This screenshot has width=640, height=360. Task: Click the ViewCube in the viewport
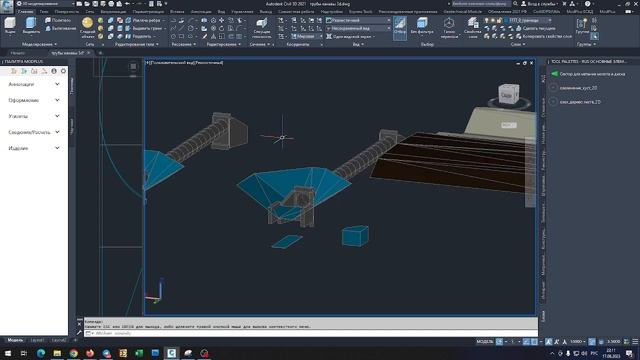click(x=509, y=94)
